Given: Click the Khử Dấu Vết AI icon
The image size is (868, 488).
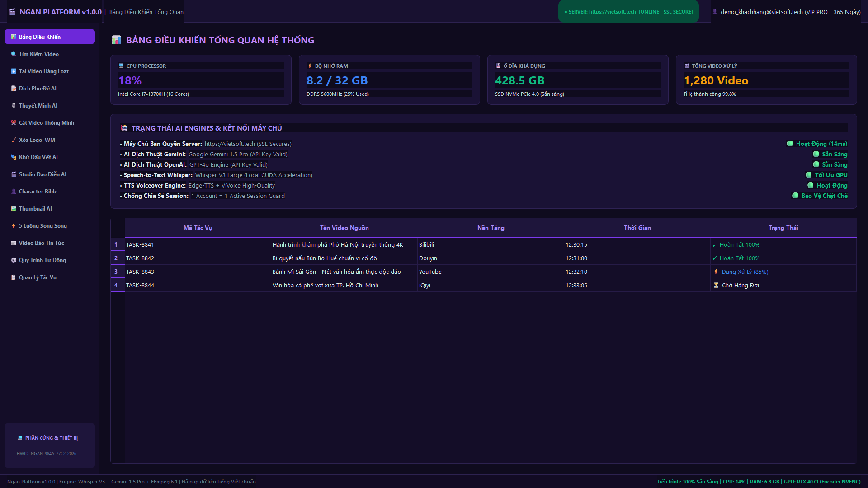Looking at the screenshot, I should [14, 157].
